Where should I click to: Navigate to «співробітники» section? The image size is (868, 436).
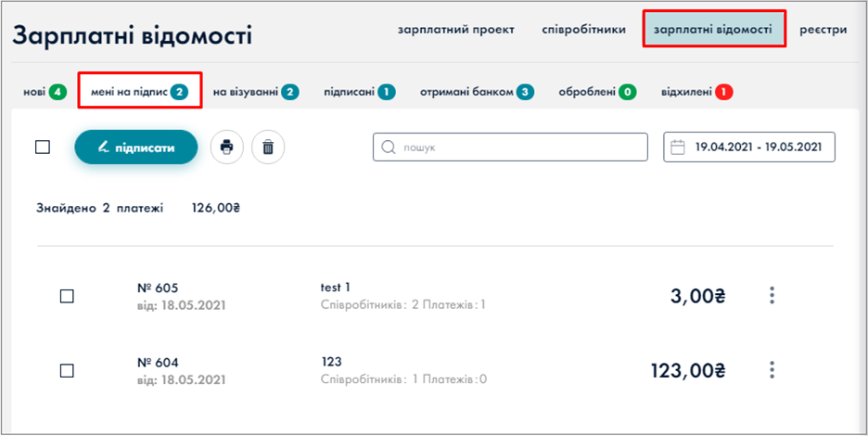(x=584, y=30)
